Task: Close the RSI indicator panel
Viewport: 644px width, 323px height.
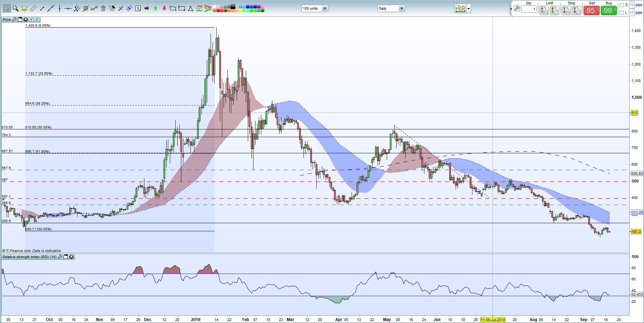Action: tap(71, 257)
